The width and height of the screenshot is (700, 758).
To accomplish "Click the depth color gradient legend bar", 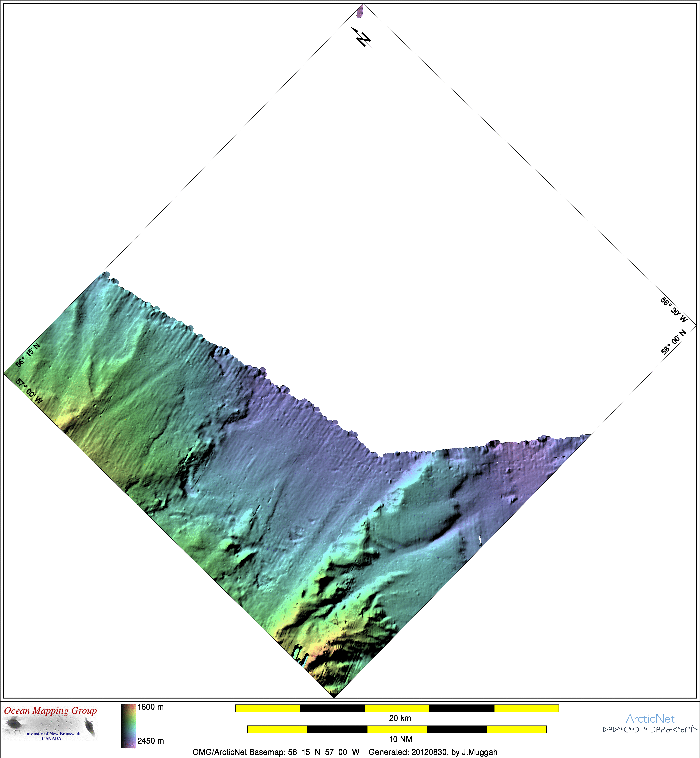I will pos(128,726).
